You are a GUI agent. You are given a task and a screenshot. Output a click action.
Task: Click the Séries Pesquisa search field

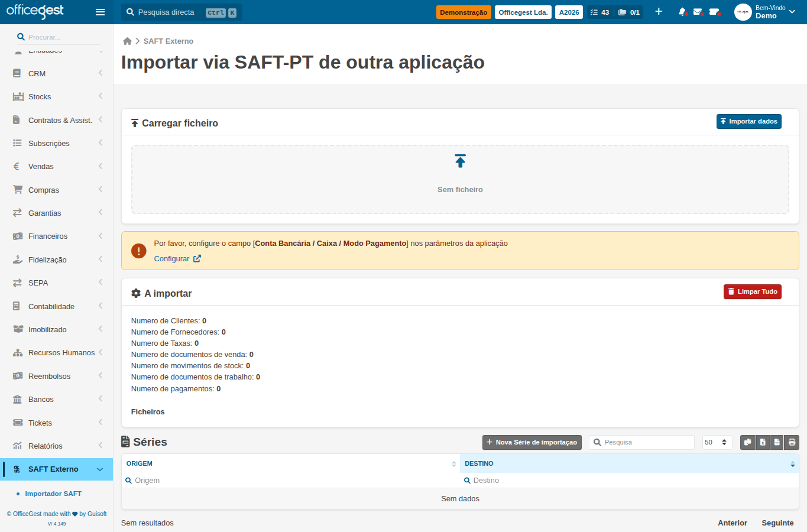click(641, 442)
